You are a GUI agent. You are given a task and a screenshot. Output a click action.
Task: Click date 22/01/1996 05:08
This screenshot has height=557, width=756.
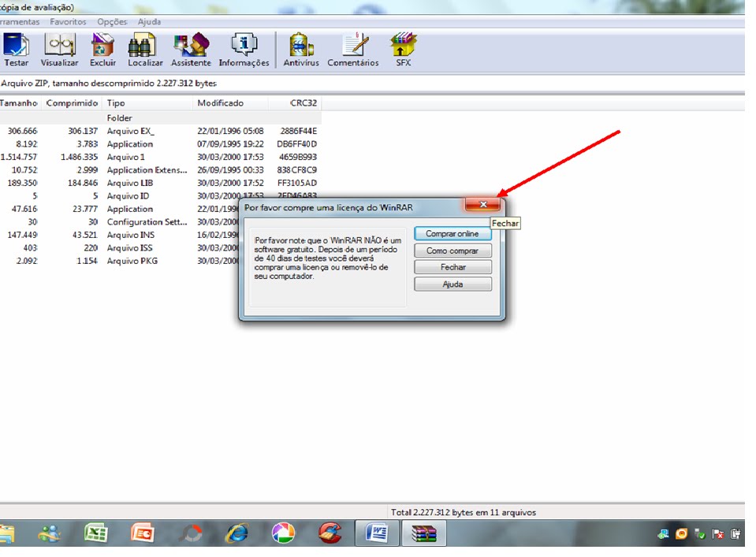[230, 131]
